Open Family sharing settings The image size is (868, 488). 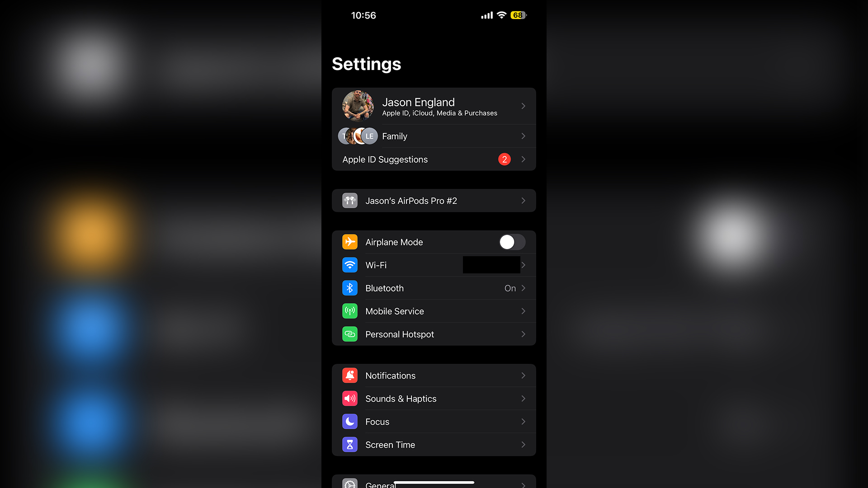coord(434,136)
